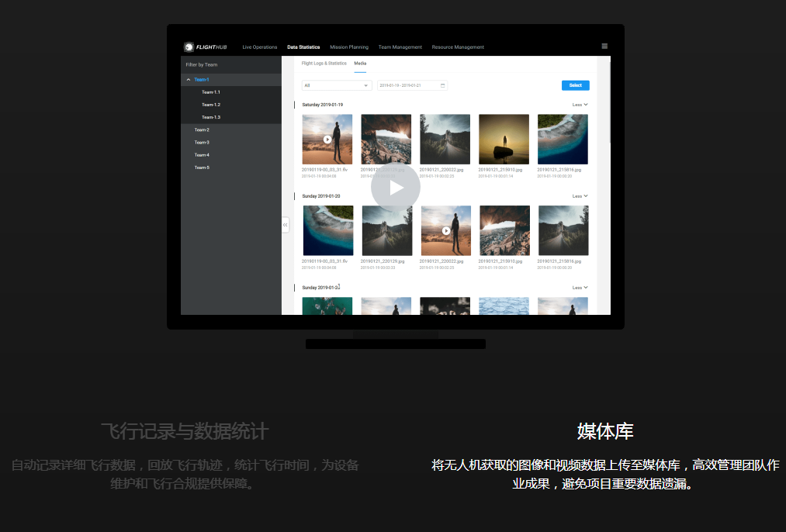Viewport: 786px width, 532px height.
Task: Open first aerial coastline thumbnail under Sunday 2019-01-20
Action: pyautogui.click(x=328, y=230)
